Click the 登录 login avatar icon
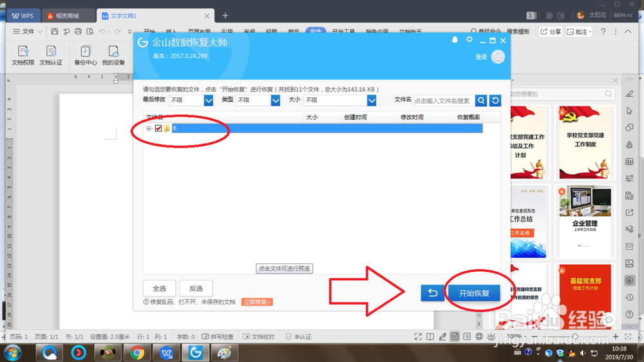 point(498,57)
